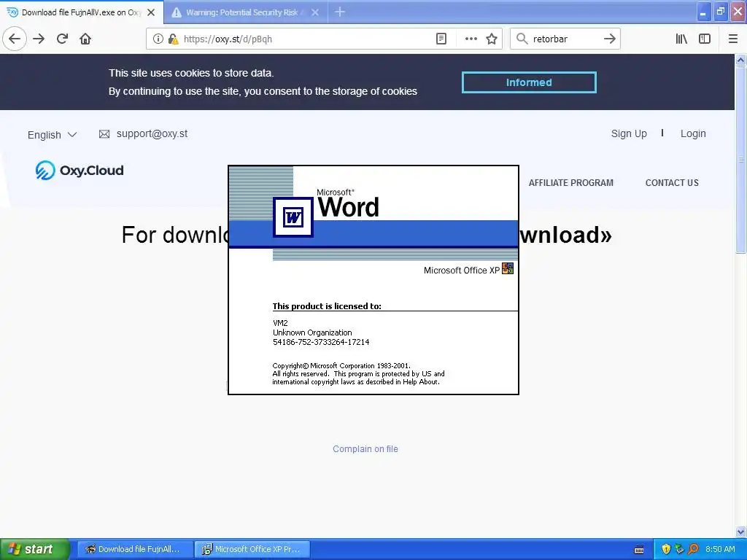
Task: Open AFFILIATE PROGRAM menu item
Action: [x=570, y=183]
